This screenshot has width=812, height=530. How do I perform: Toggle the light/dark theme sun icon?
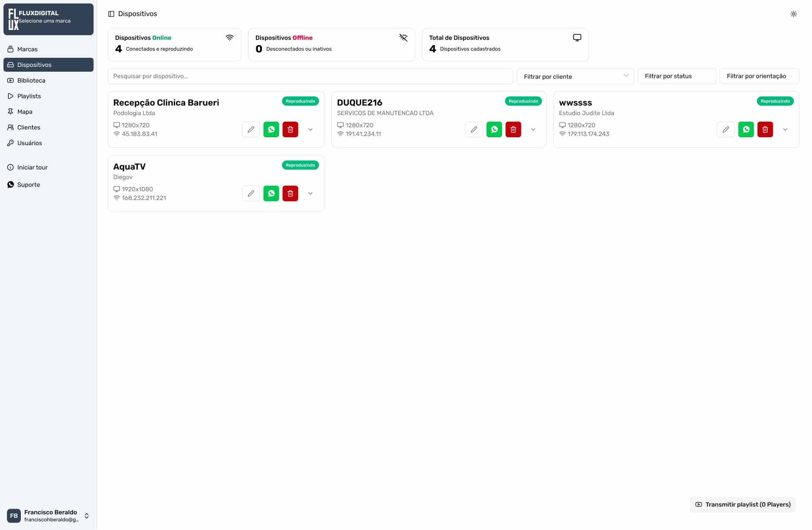point(793,14)
